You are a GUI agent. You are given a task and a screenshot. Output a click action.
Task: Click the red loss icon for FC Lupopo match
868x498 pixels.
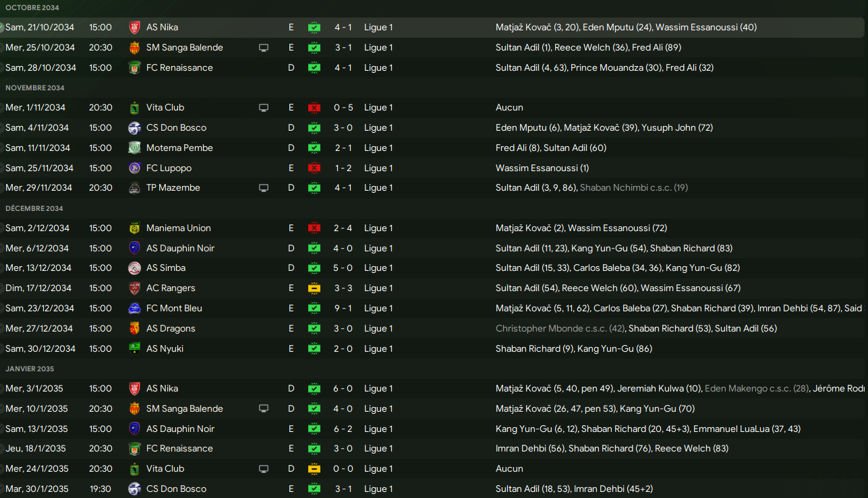click(314, 168)
